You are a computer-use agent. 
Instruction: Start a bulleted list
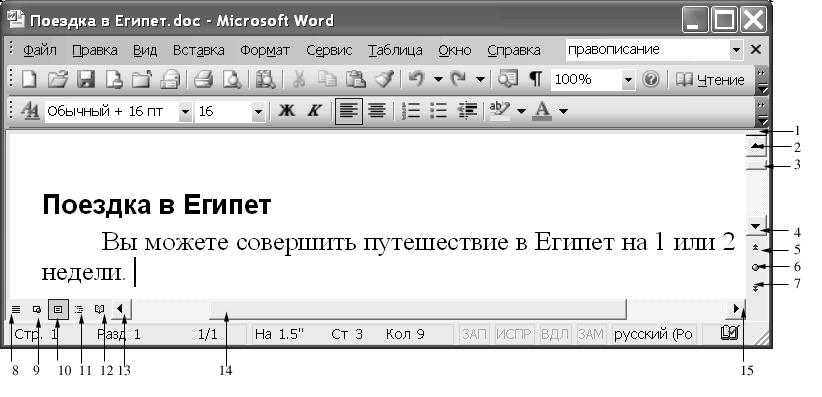(438, 111)
